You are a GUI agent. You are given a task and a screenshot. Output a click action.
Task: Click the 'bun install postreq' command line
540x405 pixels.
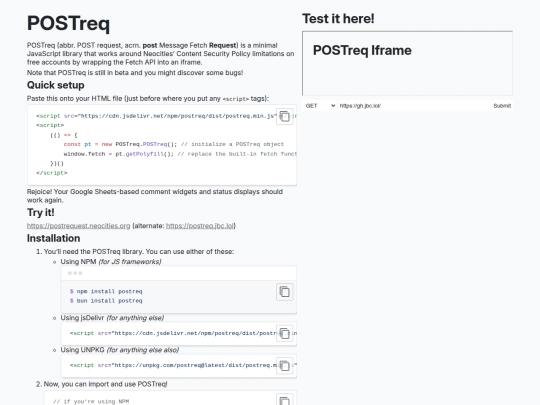tap(106, 301)
